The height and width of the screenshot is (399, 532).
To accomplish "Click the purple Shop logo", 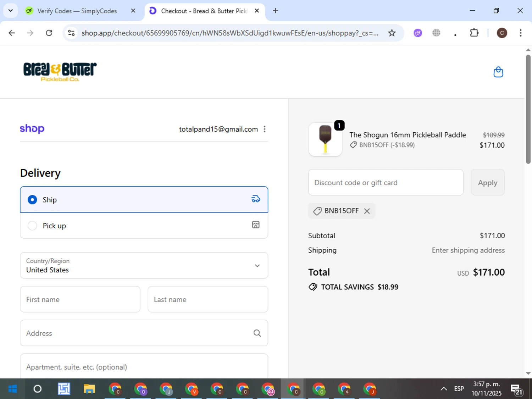I will click(32, 129).
